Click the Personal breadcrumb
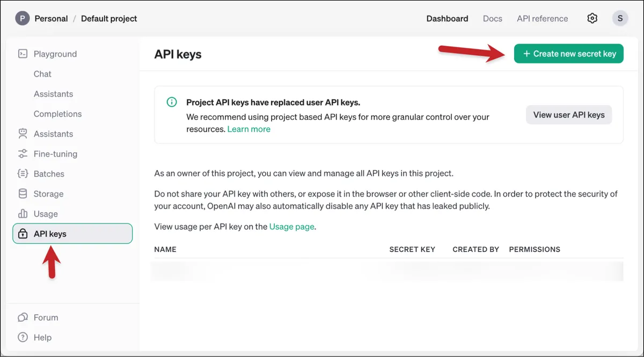The height and width of the screenshot is (357, 644). click(51, 18)
